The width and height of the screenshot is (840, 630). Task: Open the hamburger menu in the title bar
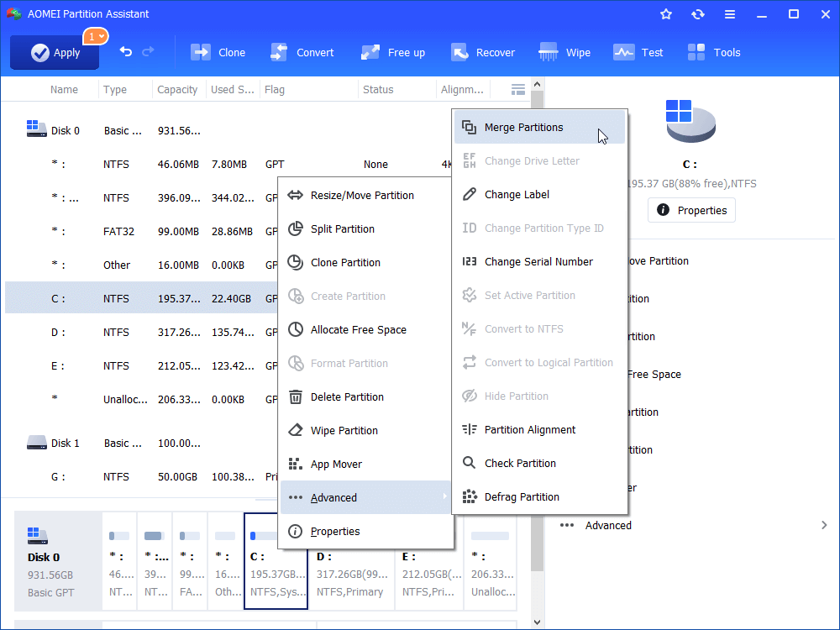(x=729, y=13)
